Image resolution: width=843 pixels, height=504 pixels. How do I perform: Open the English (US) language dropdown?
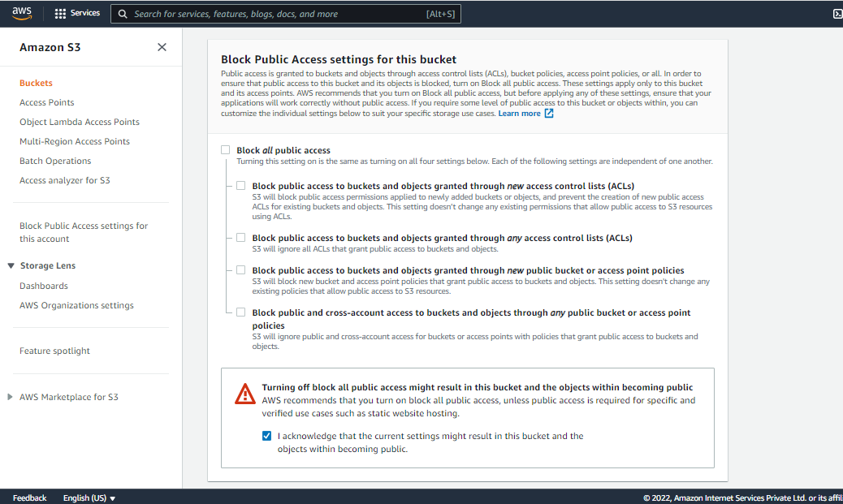[x=89, y=498]
